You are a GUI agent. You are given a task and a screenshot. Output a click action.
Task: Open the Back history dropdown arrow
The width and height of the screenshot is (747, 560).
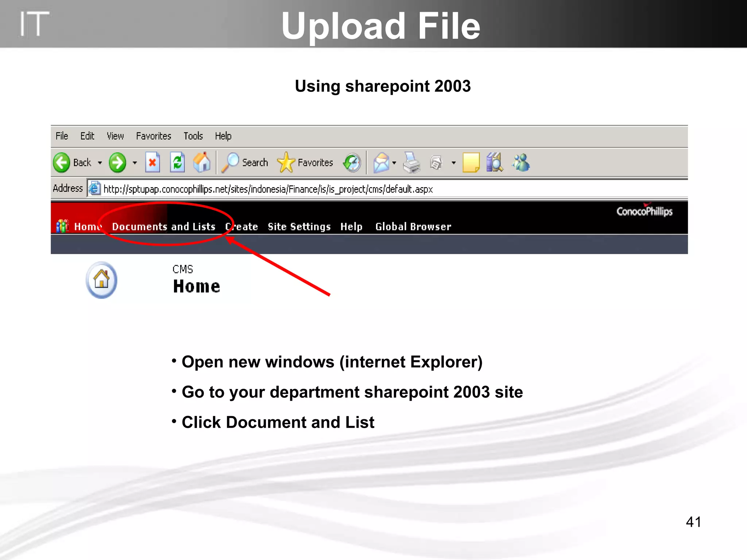coord(100,163)
